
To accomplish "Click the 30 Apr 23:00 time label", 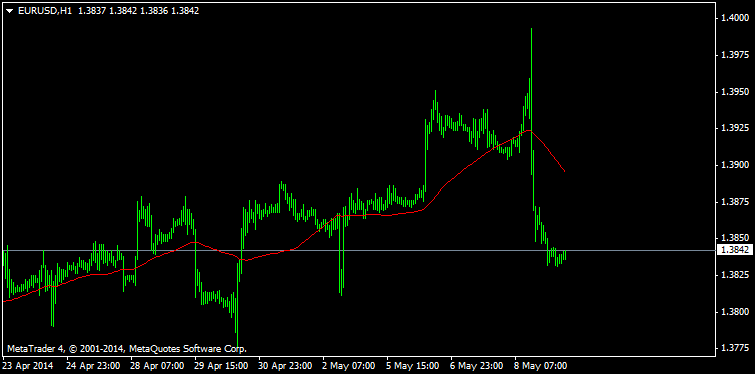I will coord(285,366).
